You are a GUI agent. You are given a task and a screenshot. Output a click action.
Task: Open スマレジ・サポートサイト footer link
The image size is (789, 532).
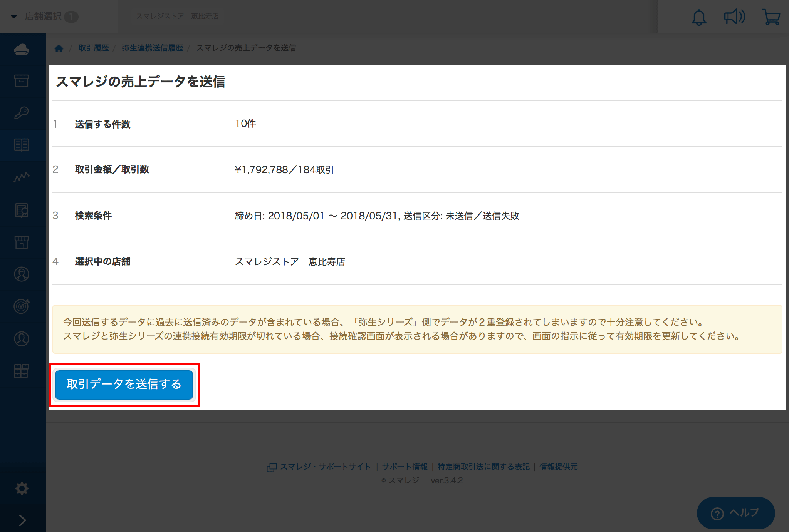pos(325,467)
